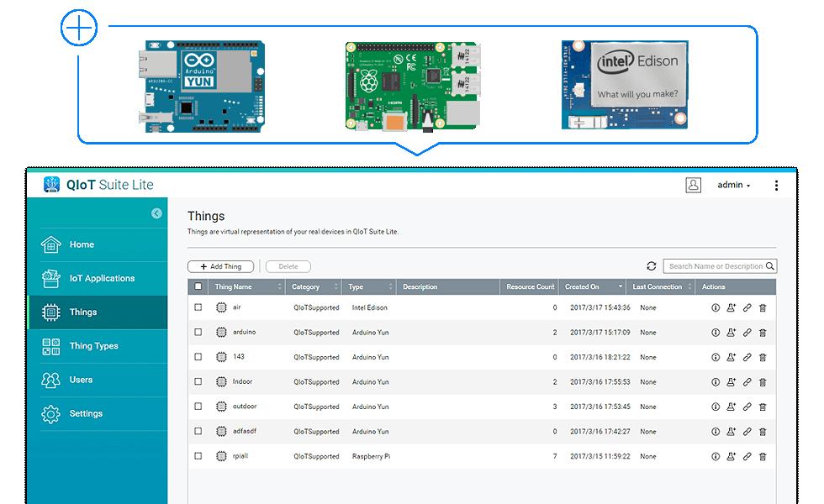824x504 pixels.
Task: Select Things in the sidebar
Action: click(x=98, y=312)
